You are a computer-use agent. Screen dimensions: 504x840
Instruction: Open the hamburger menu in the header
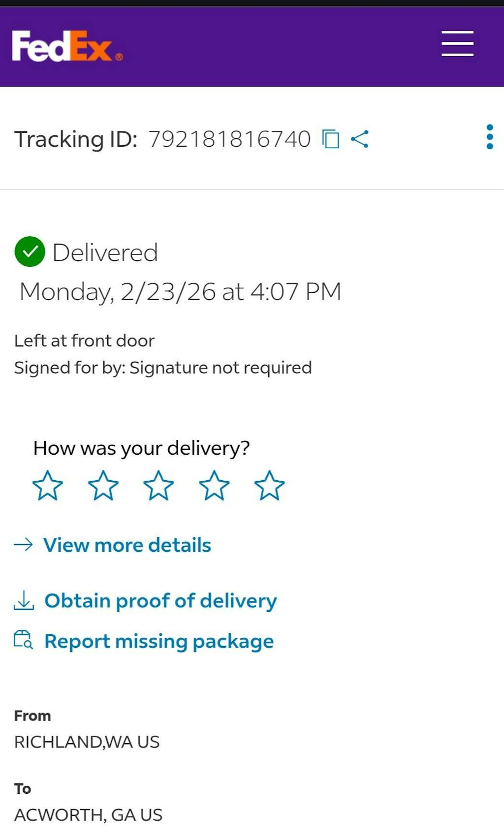pos(457,43)
